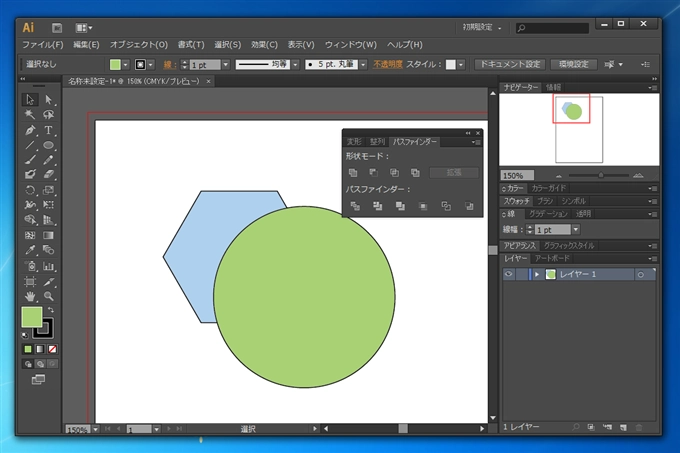Select the Paintbrush tool
The width and height of the screenshot is (680, 453).
click(x=29, y=160)
